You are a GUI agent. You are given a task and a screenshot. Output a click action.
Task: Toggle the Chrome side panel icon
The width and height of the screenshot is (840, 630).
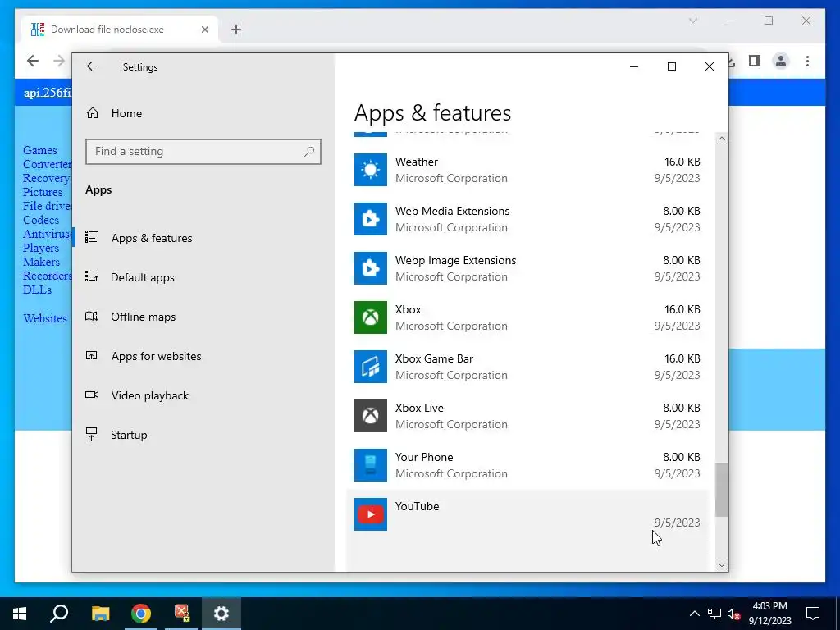tap(755, 61)
